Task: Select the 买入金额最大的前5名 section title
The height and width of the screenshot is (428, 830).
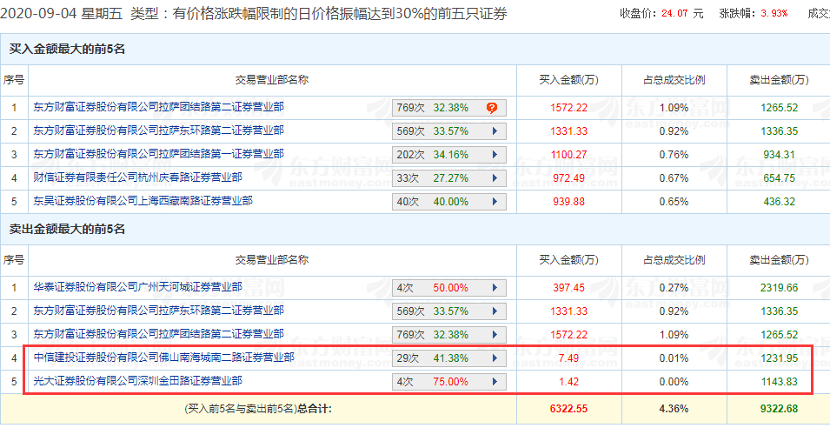Action: [x=67, y=49]
